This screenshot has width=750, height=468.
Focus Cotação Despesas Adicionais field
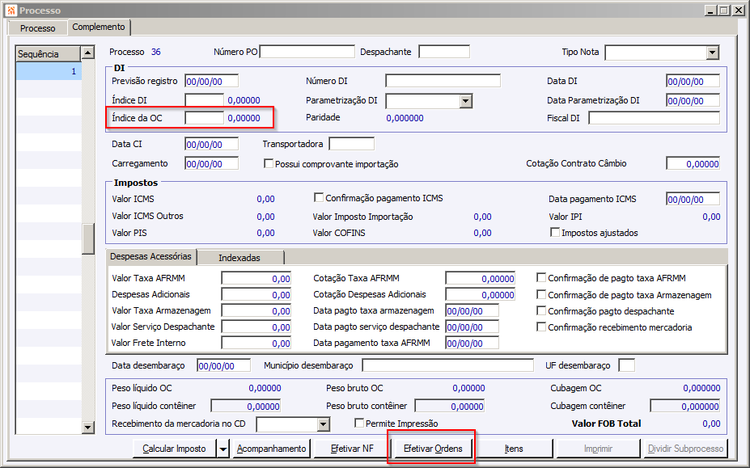480,295
